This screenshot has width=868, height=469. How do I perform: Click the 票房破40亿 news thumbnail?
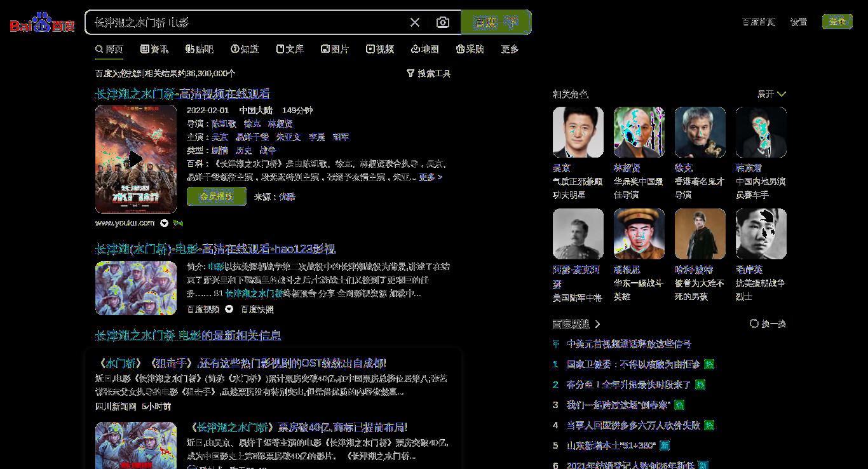coord(136,445)
